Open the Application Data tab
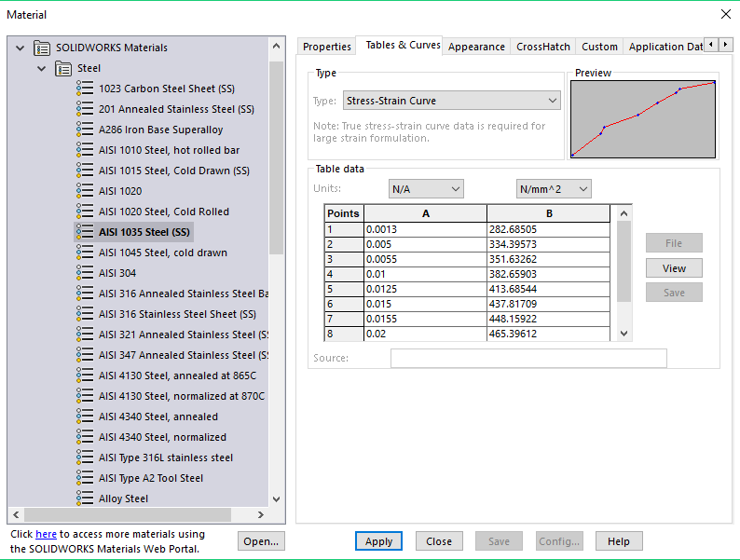 point(665,47)
